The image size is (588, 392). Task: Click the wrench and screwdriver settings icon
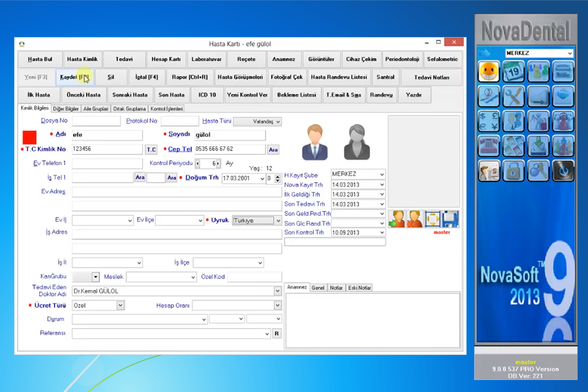pos(514,96)
